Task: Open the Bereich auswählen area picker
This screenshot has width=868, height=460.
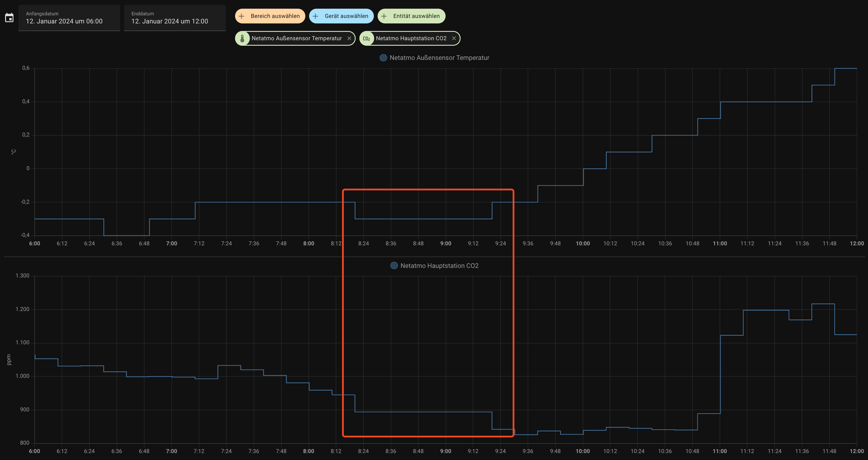Action: (275, 16)
